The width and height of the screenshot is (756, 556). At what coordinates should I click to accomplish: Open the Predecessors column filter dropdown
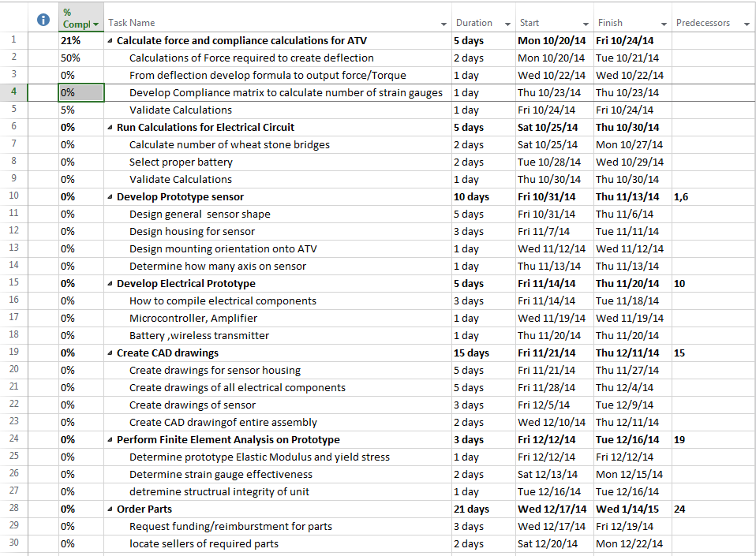(x=747, y=24)
